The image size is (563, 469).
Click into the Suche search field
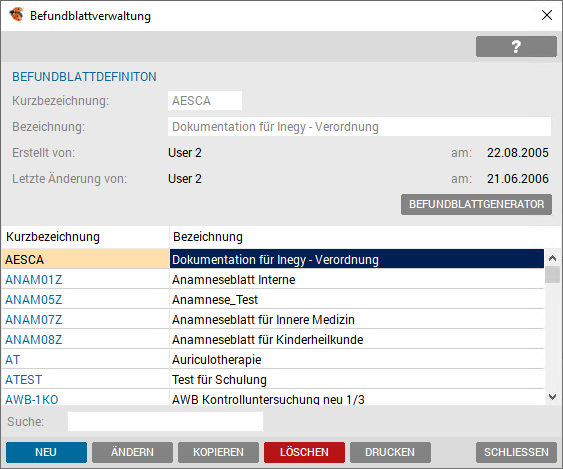pos(165,421)
